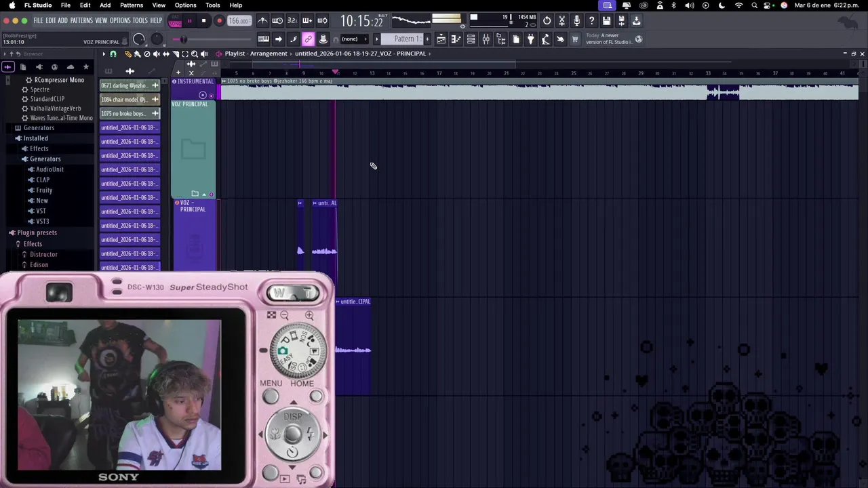Open the plugin picker plug icon
The image size is (868, 488).
click(x=531, y=39)
